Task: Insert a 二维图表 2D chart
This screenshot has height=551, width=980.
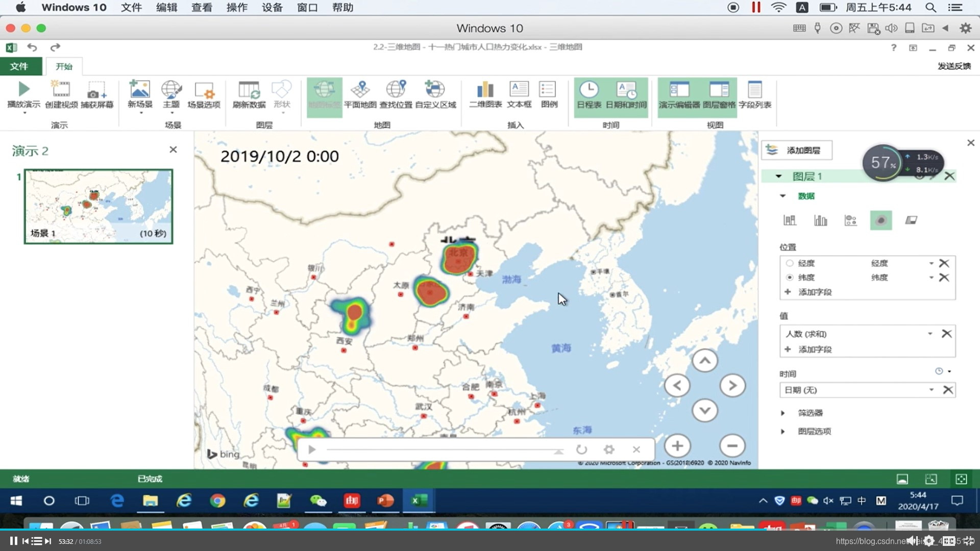Action: click(485, 90)
